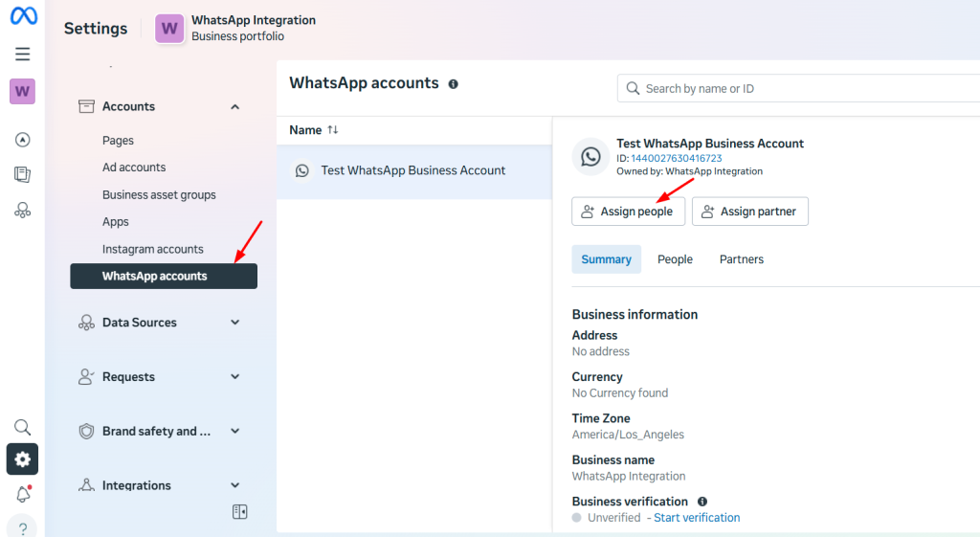Click the Settings gear icon
The width and height of the screenshot is (980, 537).
pos(23,459)
